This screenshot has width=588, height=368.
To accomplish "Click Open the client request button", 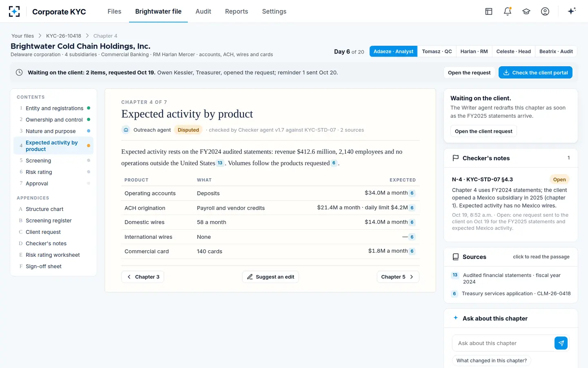I will click(x=483, y=131).
